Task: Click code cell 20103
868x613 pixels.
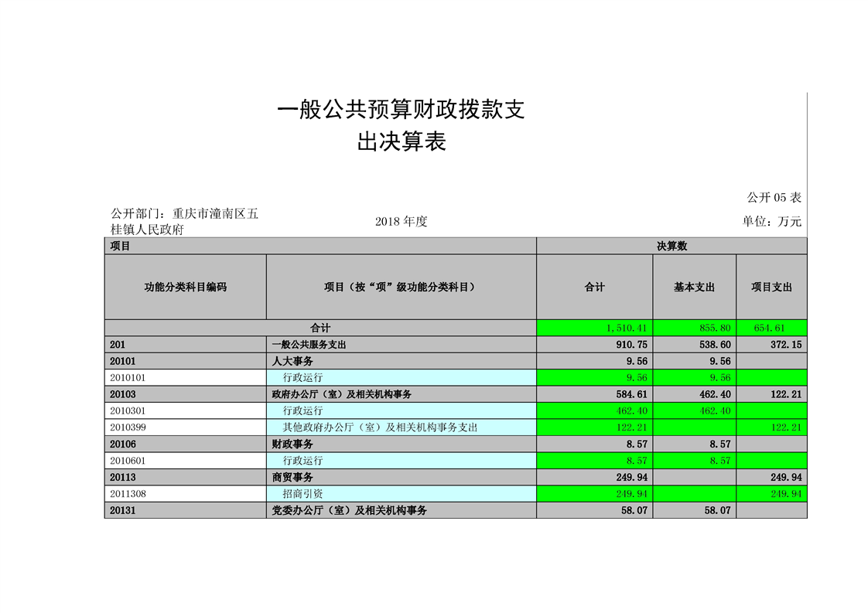Action: pyautogui.click(x=186, y=394)
